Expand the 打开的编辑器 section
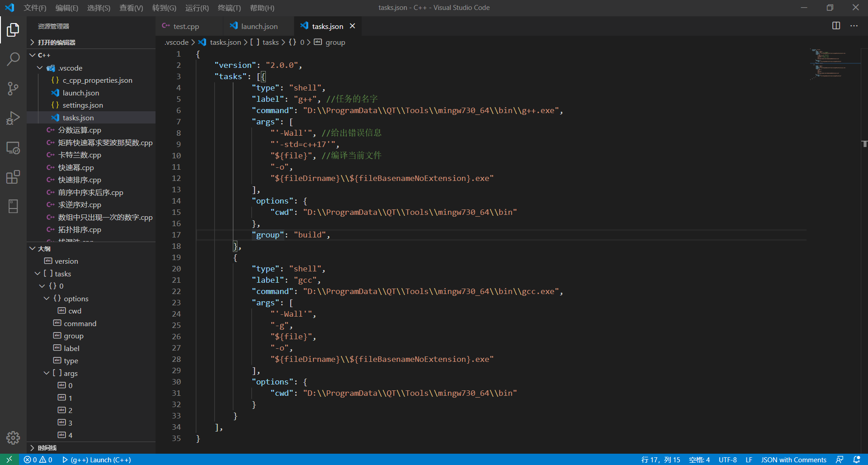Image resolution: width=868 pixels, height=465 pixels. point(91,43)
